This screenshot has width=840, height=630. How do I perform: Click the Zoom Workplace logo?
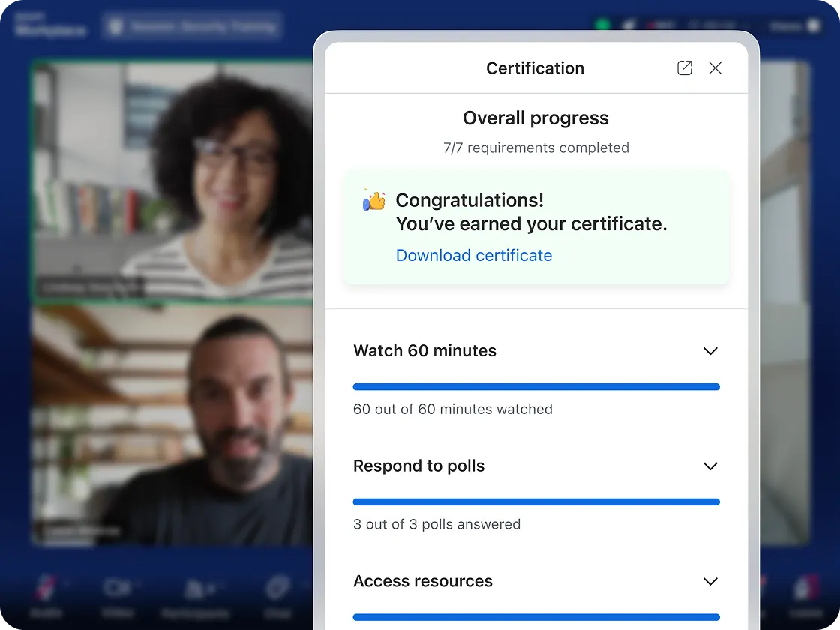click(50, 26)
